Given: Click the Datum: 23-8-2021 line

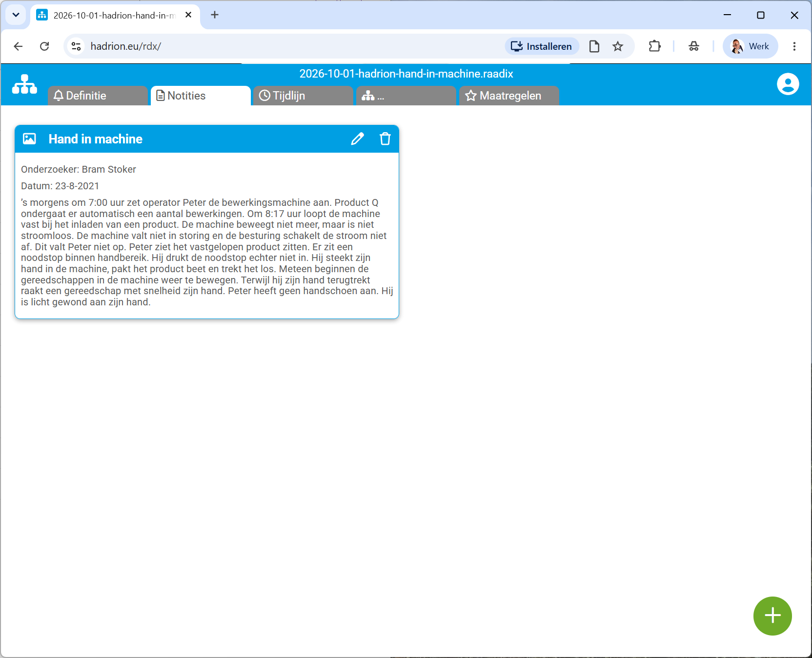Looking at the screenshot, I should pos(60,186).
